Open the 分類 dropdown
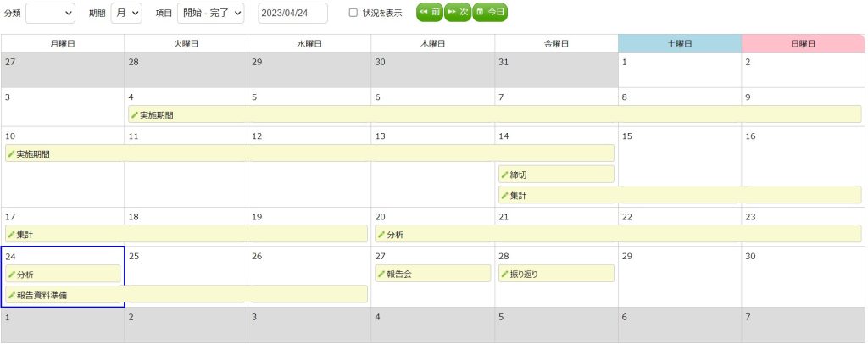Viewport: 868px width, 344px height. tap(50, 14)
